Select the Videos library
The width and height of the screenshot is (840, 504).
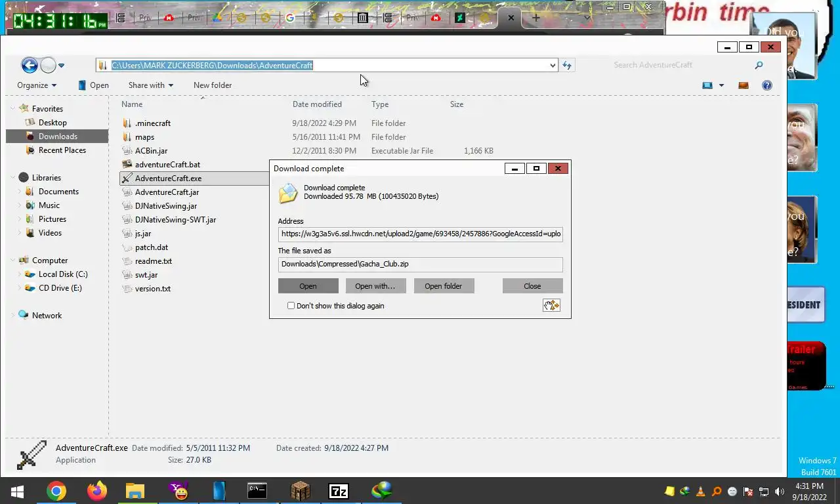(x=50, y=233)
